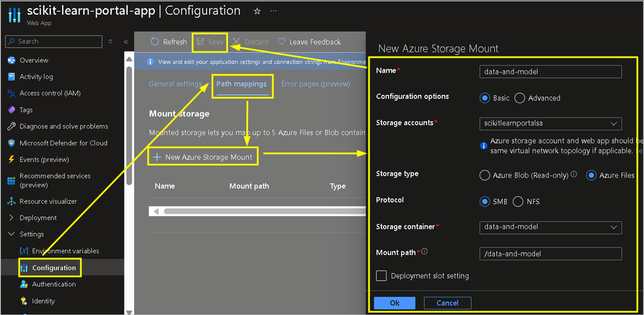
Task: Click the Azure Blob info icon
Action: pos(574,174)
